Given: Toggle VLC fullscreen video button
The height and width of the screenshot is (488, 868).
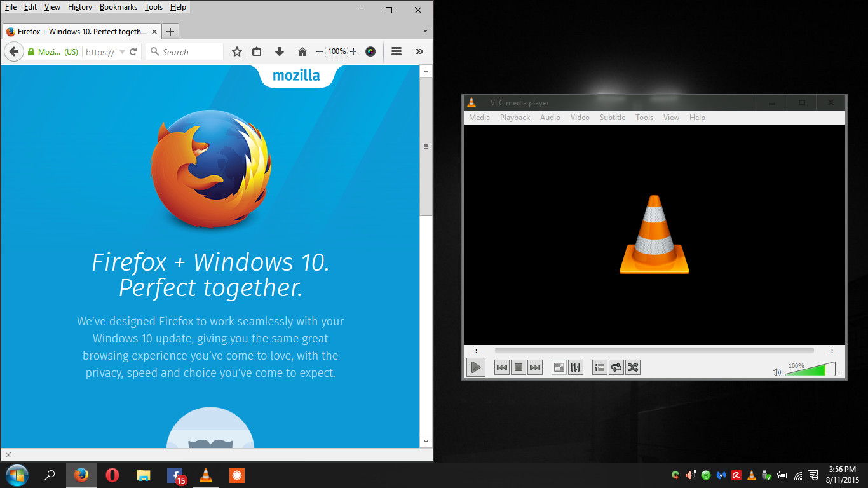Looking at the screenshot, I should [x=559, y=367].
